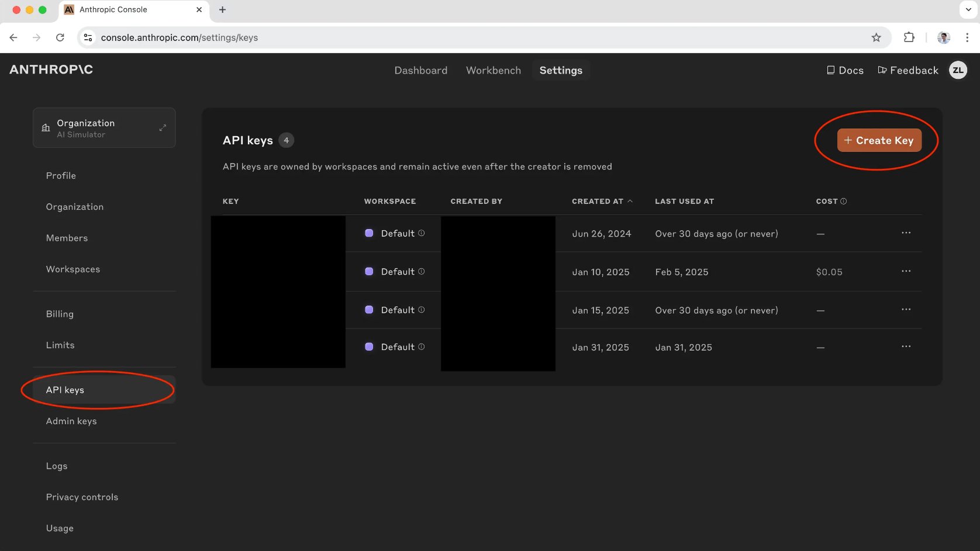Open the Feedback flag icon link
The width and height of the screenshot is (980, 551).
tap(908, 70)
